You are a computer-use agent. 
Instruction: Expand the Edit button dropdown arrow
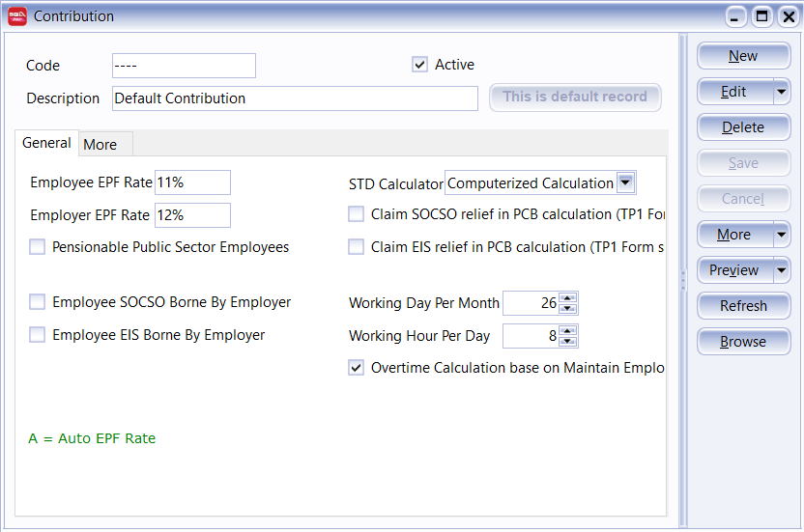(781, 92)
